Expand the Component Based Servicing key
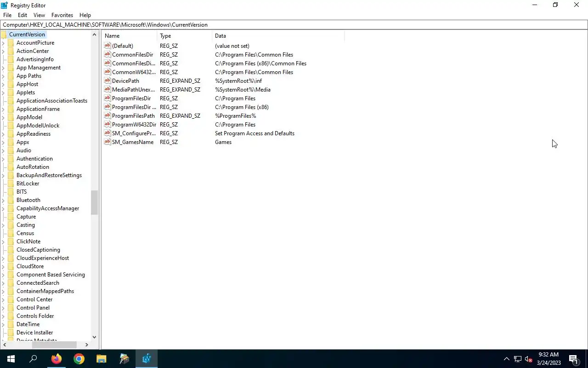The image size is (588, 368). point(4,275)
